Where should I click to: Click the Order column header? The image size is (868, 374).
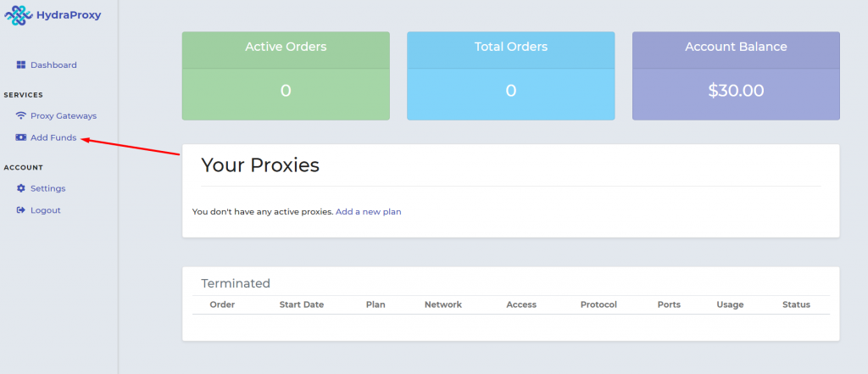(x=222, y=304)
